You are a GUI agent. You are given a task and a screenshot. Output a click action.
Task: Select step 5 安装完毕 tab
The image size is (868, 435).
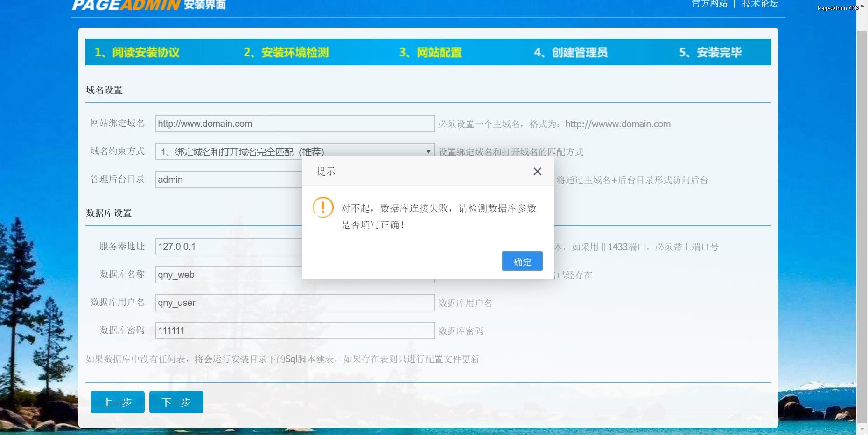(710, 52)
